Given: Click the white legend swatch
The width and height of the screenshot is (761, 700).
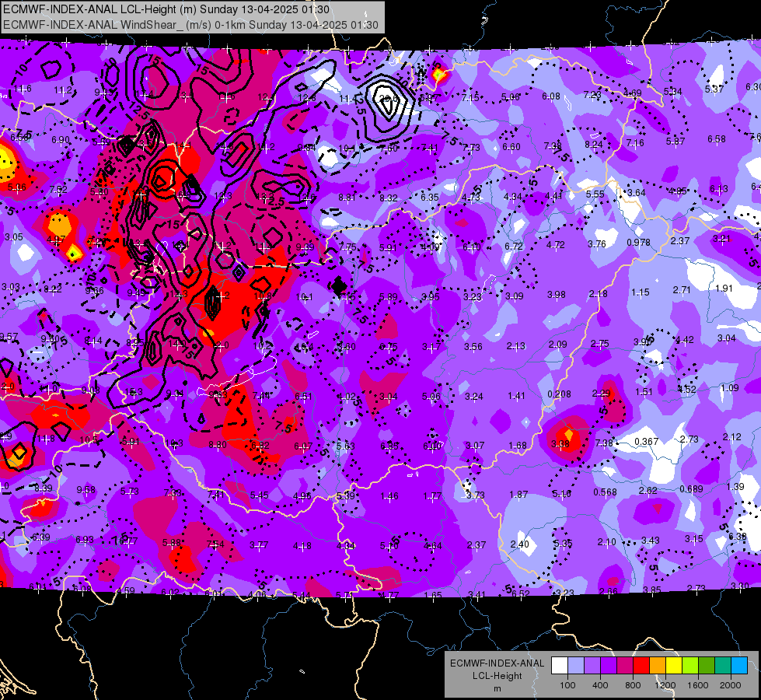Looking at the screenshot, I should pos(560,666).
